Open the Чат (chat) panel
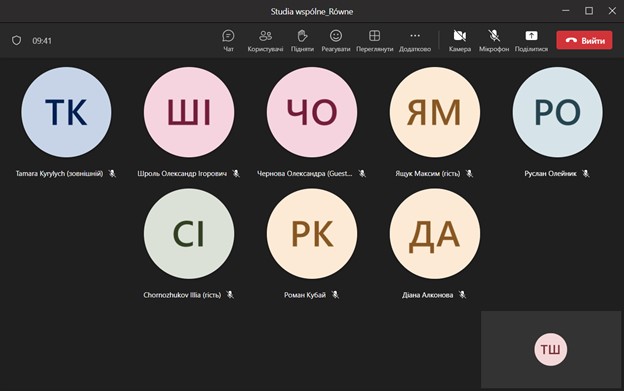 pos(228,41)
